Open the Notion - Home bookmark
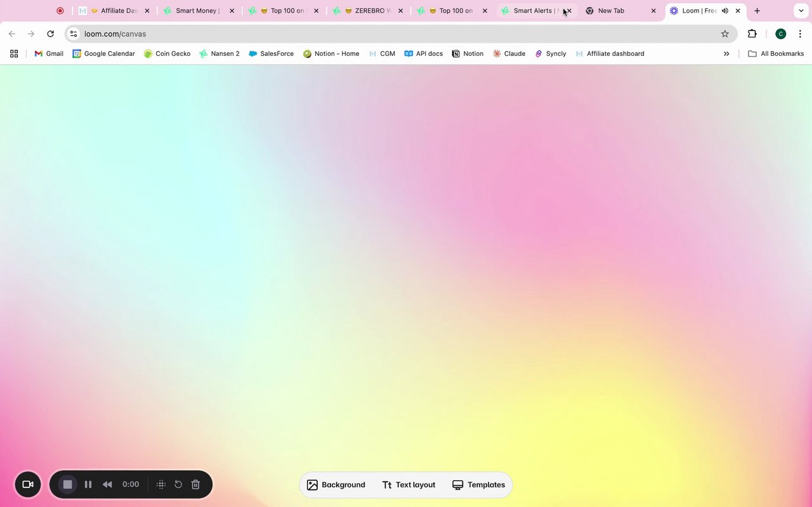The image size is (812, 507). click(x=331, y=54)
